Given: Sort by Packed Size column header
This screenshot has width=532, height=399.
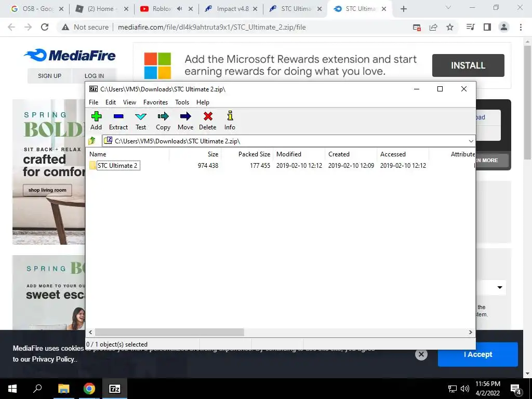Looking at the screenshot, I should point(247,154).
